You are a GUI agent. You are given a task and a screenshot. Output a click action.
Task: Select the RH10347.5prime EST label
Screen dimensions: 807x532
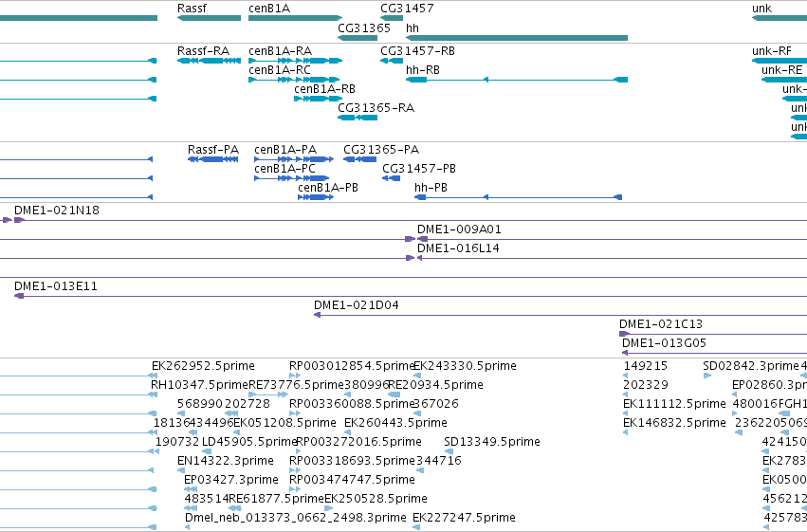(200, 385)
